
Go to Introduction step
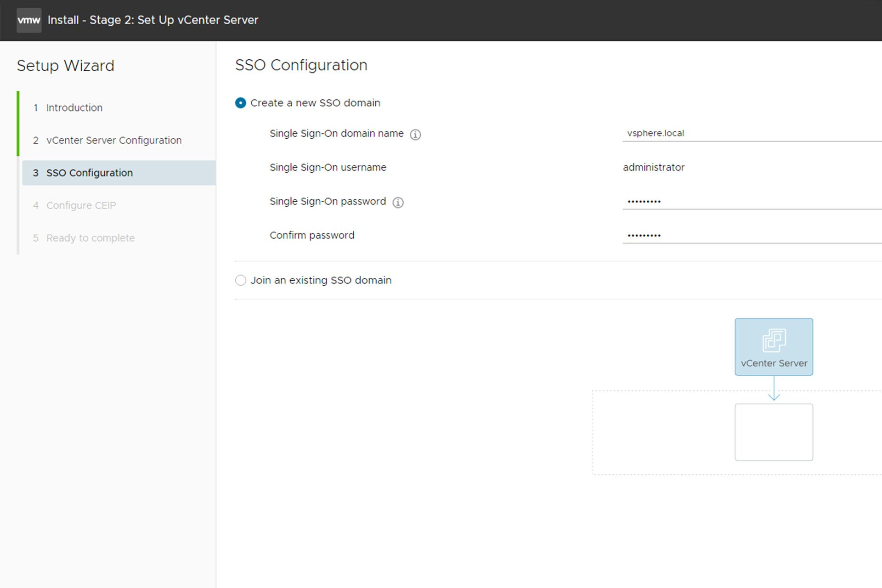point(74,107)
